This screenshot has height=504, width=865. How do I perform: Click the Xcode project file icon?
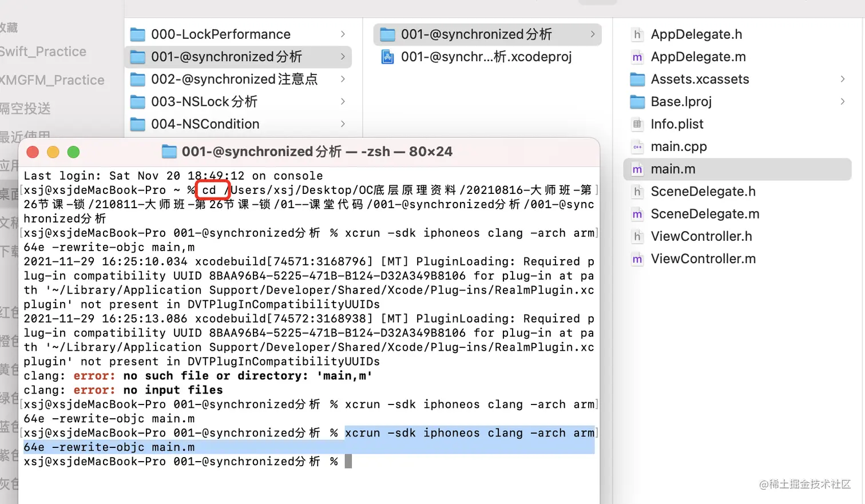pos(388,57)
